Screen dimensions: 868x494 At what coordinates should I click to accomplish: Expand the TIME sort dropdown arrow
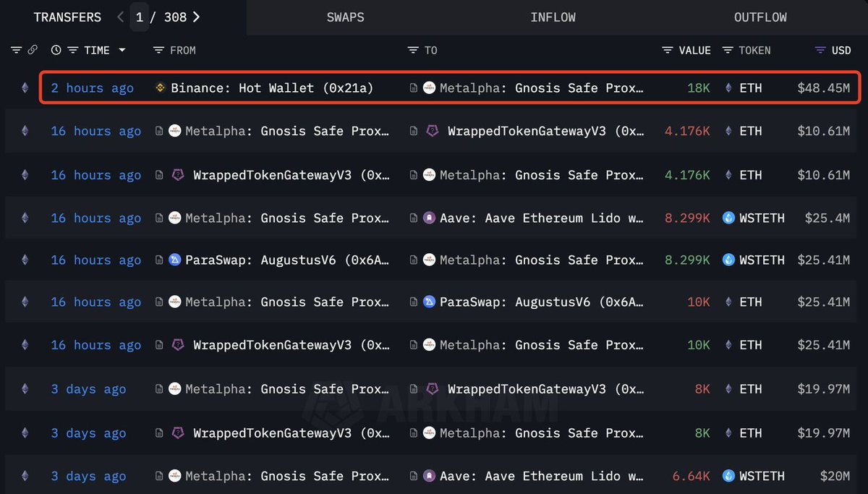(122, 50)
